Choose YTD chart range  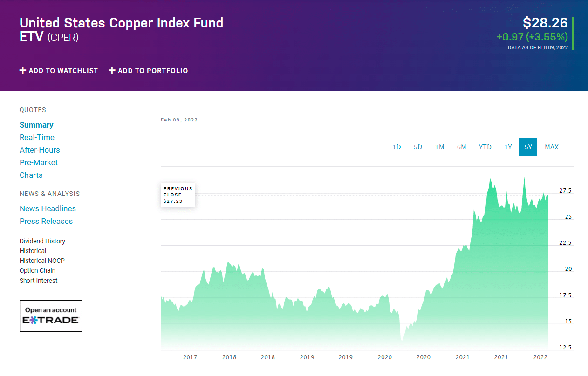click(x=485, y=147)
